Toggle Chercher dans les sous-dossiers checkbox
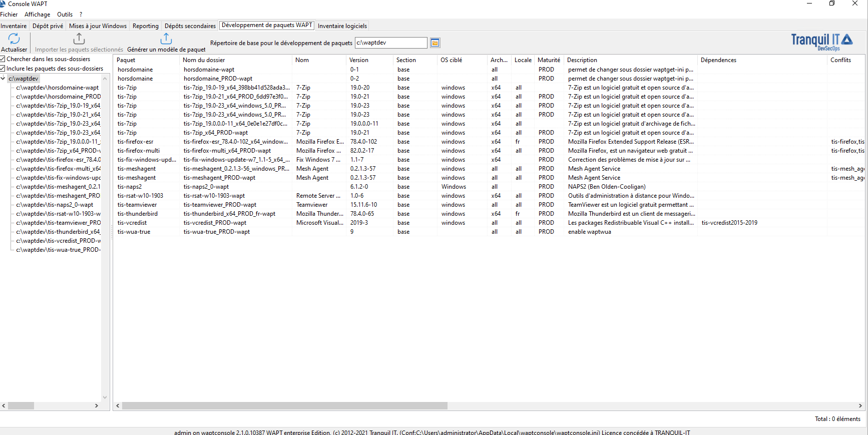The width and height of the screenshot is (868, 435). (x=3, y=59)
